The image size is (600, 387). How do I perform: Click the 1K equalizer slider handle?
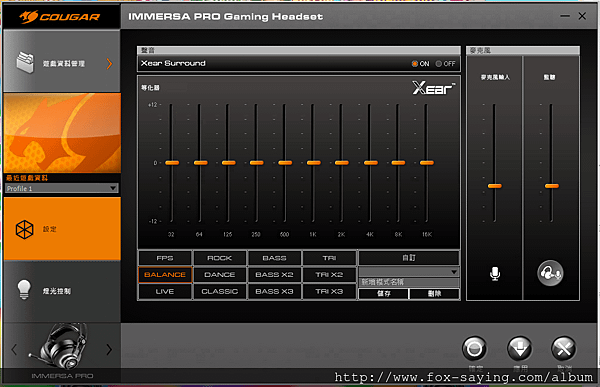click(x=313, y=163)
